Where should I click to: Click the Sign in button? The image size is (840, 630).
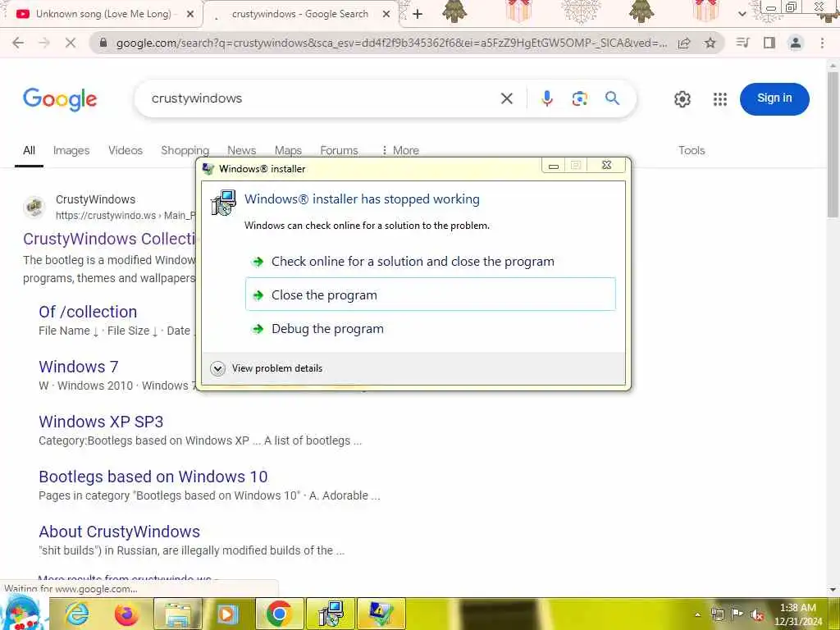pos(774,98)
